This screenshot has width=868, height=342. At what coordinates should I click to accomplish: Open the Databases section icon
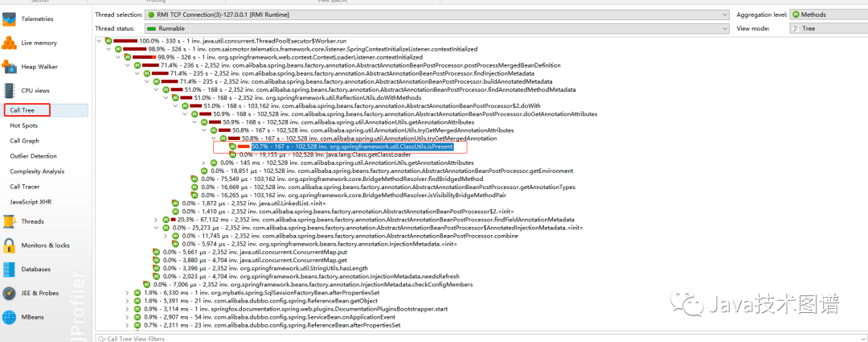pos(10,269)
